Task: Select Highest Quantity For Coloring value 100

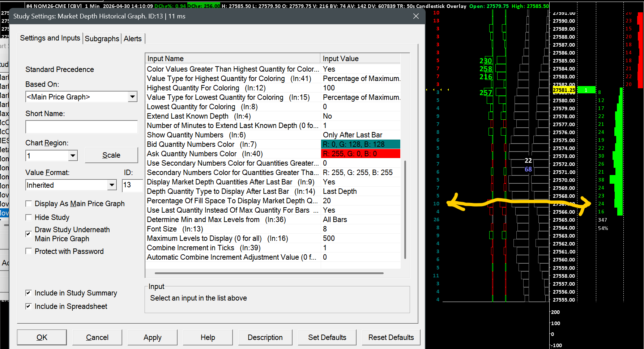Action: click(x=361, y=88)
